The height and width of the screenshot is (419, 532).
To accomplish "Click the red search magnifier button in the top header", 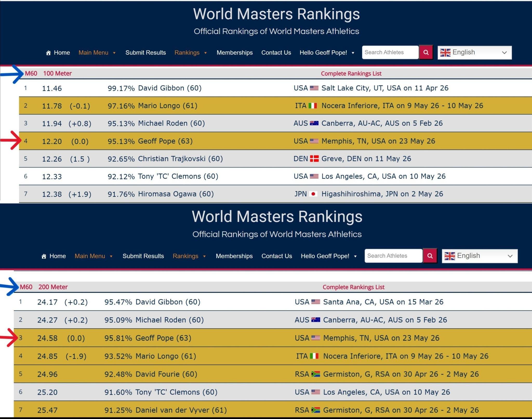I will [x=426, y=52].
